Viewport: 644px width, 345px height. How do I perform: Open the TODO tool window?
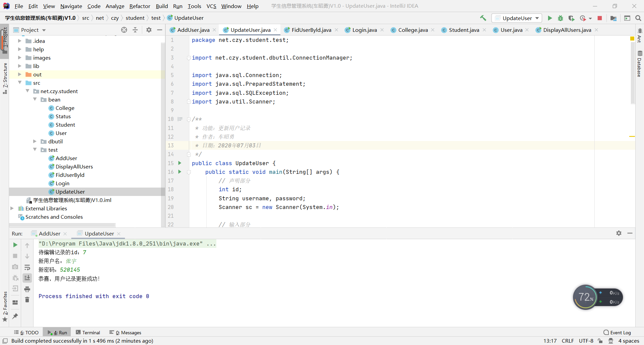point(26,333)
